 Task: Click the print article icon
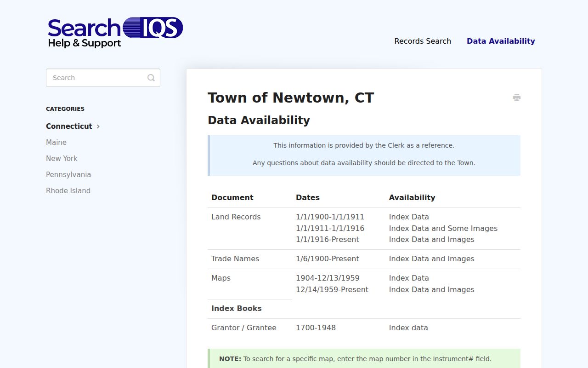point(517,97)
